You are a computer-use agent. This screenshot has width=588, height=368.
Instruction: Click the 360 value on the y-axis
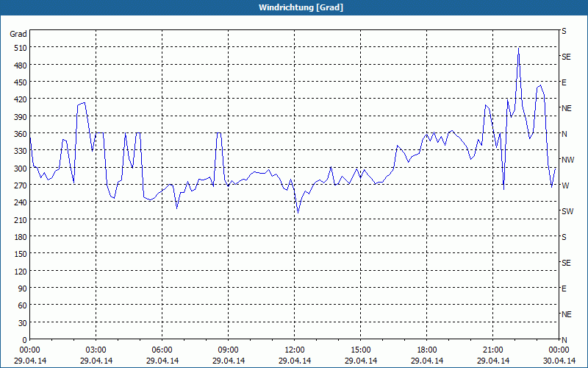tap(18, 133)
